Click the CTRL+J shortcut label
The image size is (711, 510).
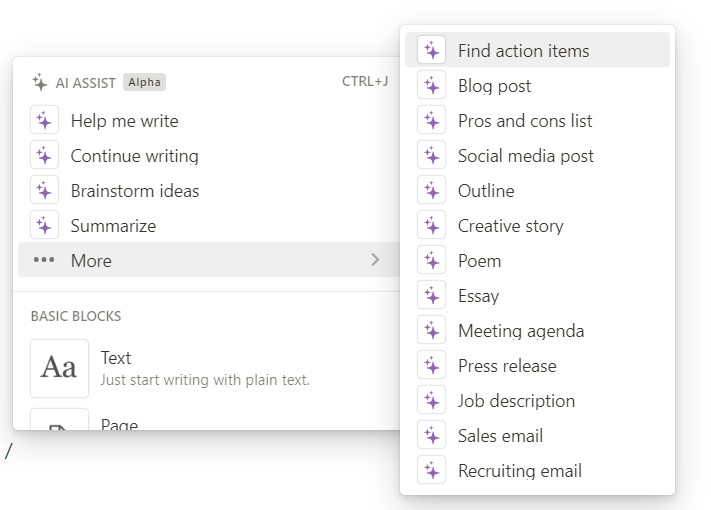pyautogui.click(x=365, y=82)
